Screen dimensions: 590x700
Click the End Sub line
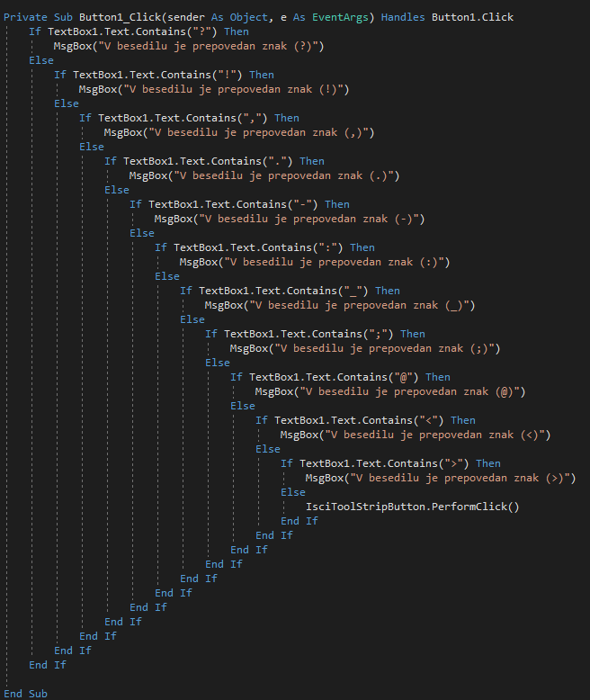[25, 694]
